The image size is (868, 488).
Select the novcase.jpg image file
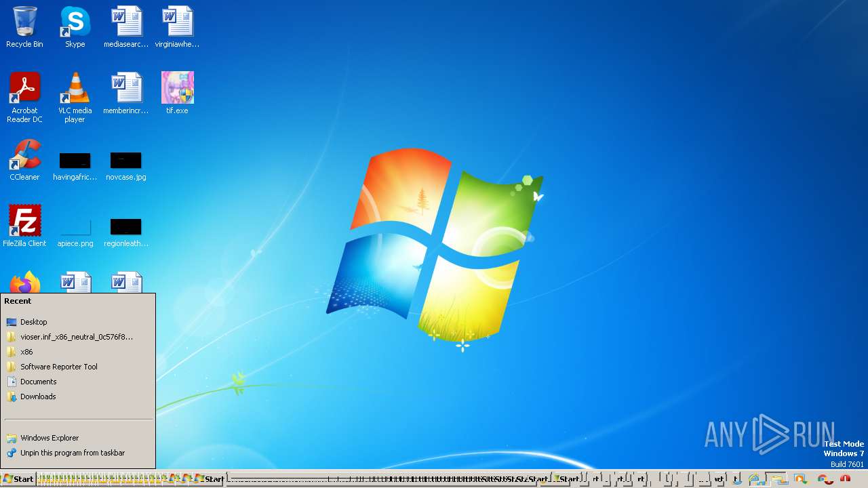pos(126,166)
